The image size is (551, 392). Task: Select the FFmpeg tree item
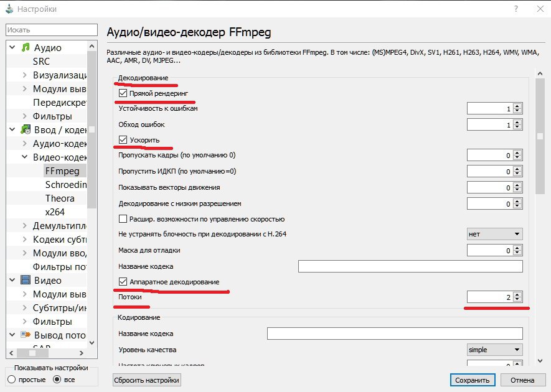point(62,170)
